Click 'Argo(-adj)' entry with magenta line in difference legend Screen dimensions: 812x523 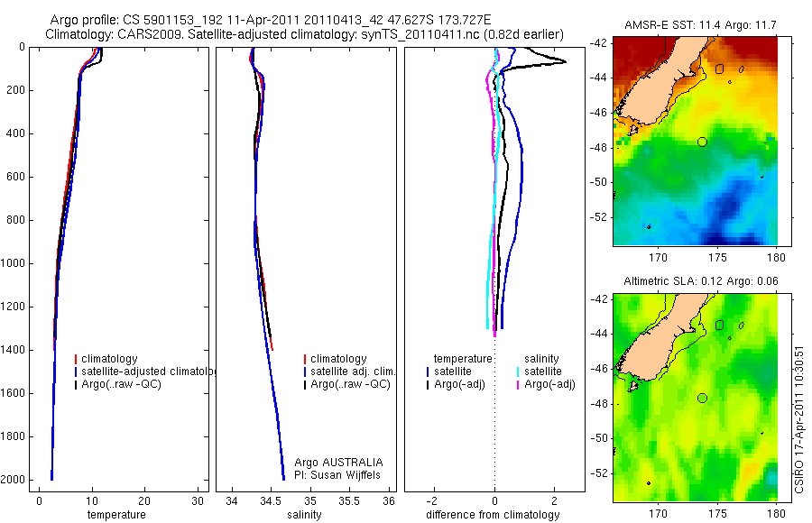[x=550, y=384]
